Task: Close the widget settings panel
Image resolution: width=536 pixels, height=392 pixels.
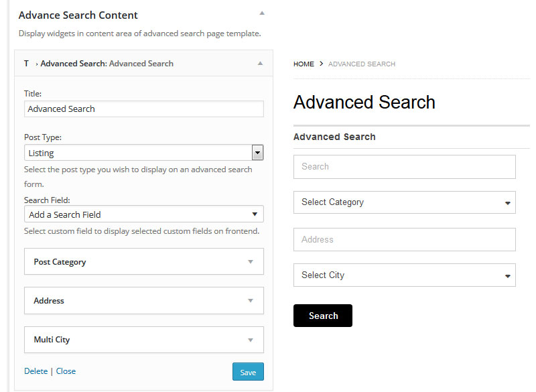Action: click(x=66, y=371)
